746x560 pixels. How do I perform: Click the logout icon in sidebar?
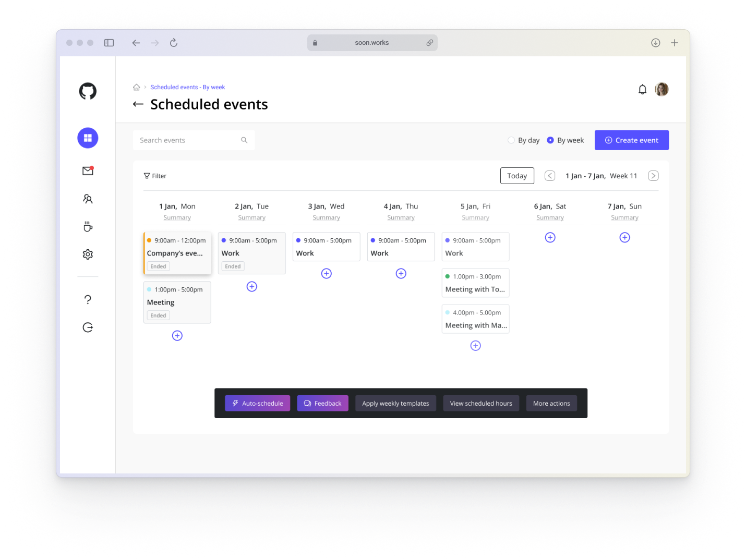(88, 327)
